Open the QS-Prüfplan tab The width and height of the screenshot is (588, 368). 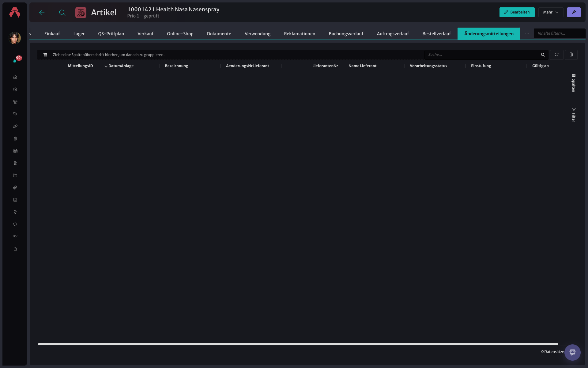tap(111, 34)
